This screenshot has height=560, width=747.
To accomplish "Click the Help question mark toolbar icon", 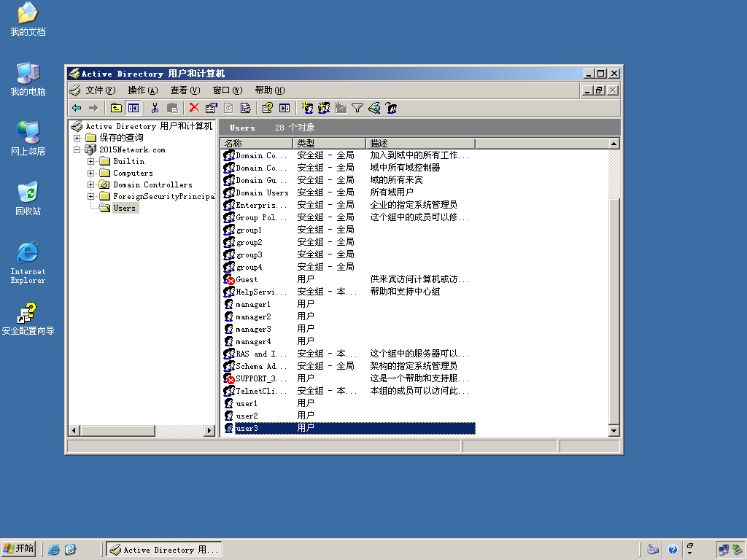I will tap(267, 108).
